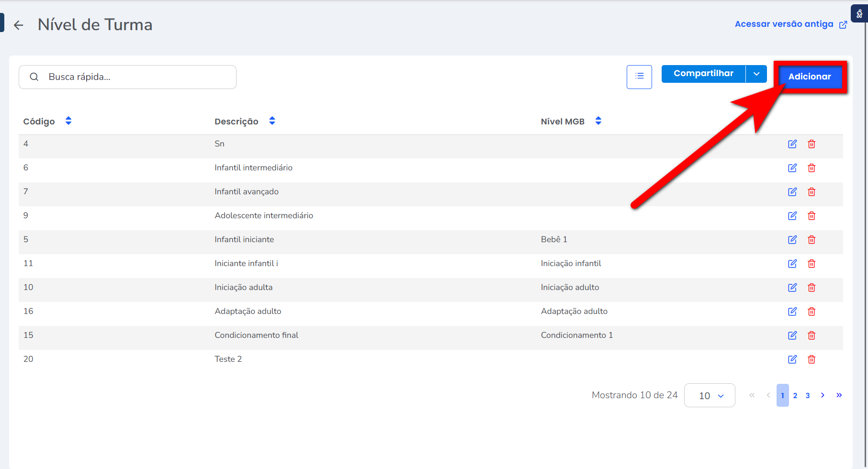Expand the Compartilhar dropdown arrow
The image size is (868, 469).
point(756,74)
